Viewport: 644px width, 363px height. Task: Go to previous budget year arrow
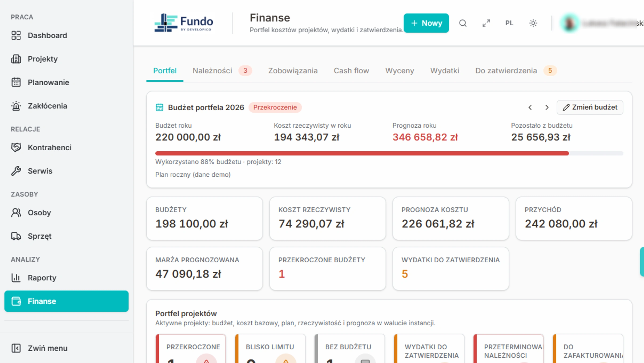(530, 108)
